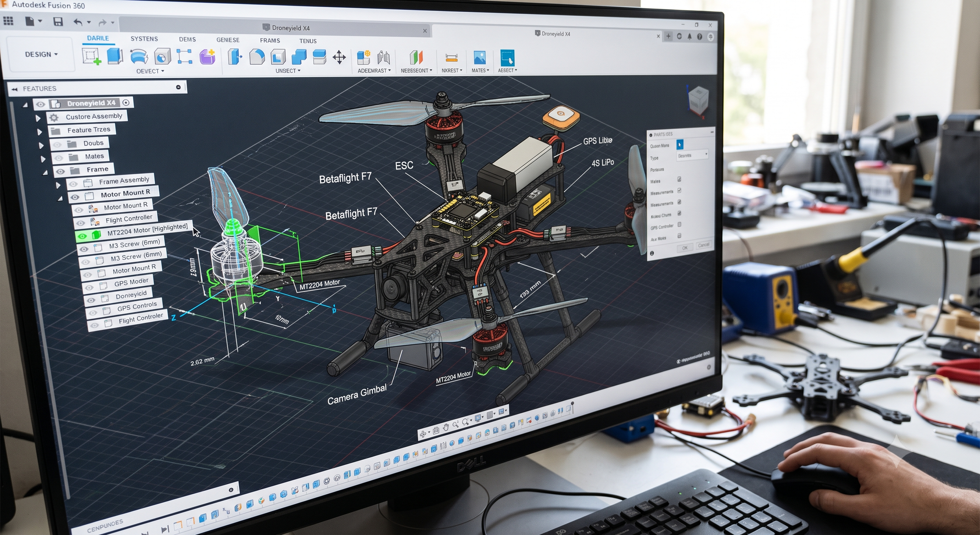Switch to the TENUS tab

[x=308, y=41]
